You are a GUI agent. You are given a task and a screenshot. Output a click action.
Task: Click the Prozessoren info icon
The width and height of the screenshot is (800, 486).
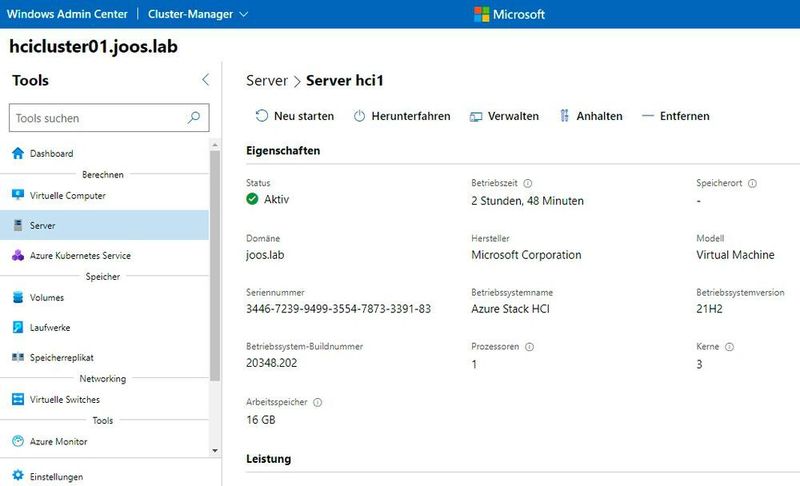[530, 347]
